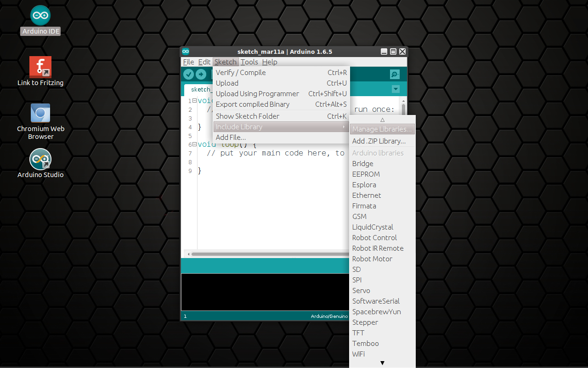Include the Stepper library

382,322
